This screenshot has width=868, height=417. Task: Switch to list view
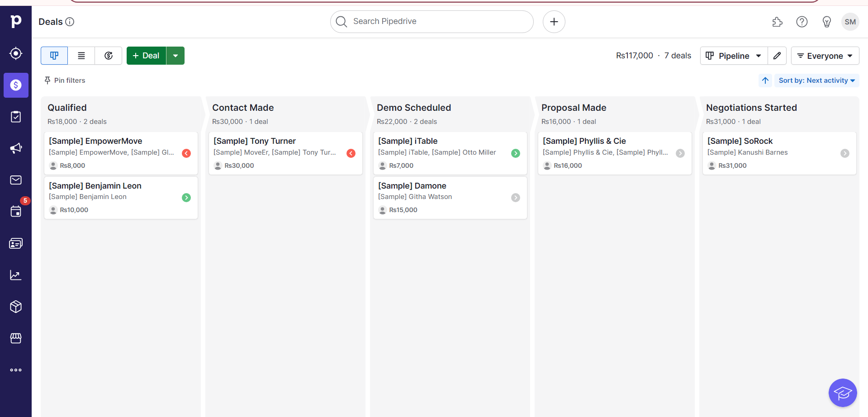pyautogui.click(x=81, y=56)
